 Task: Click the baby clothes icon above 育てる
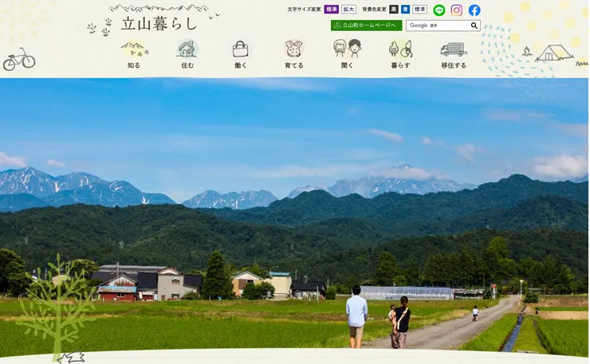(x=293, y=49)
